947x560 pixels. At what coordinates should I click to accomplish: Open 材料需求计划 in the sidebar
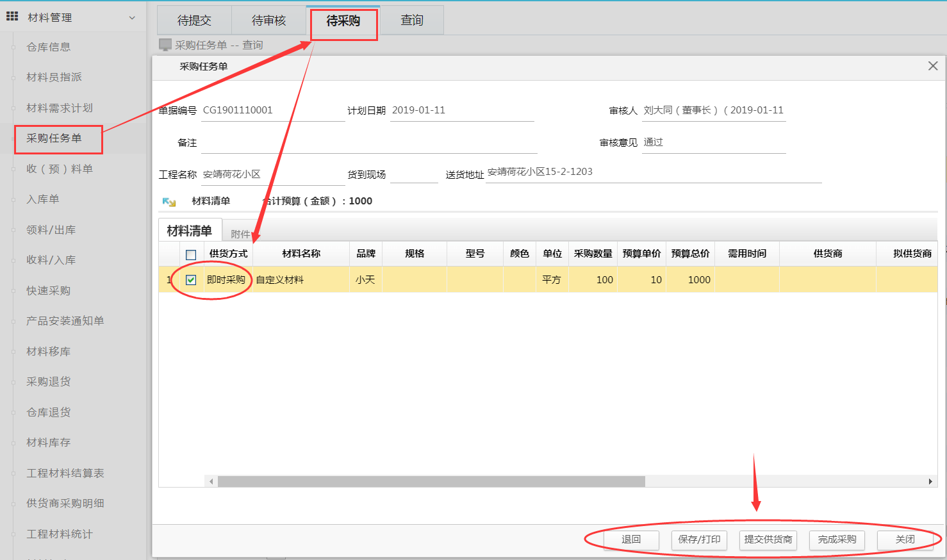[60, 108]
